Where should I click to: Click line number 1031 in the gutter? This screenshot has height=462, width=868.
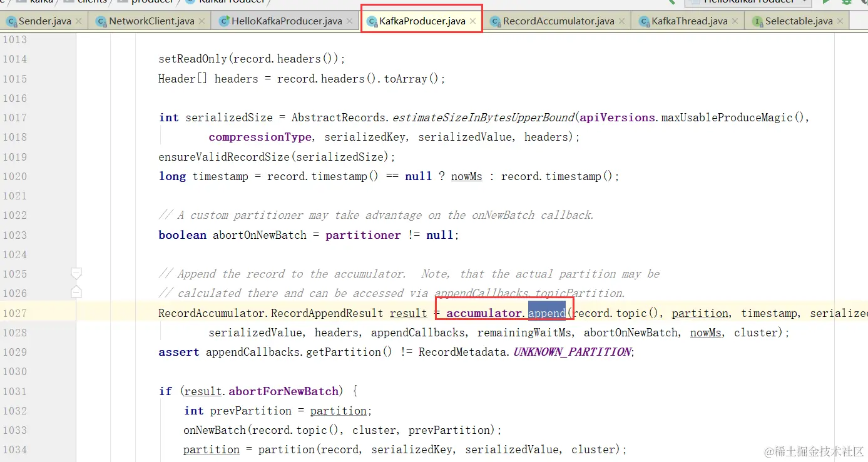14,391
